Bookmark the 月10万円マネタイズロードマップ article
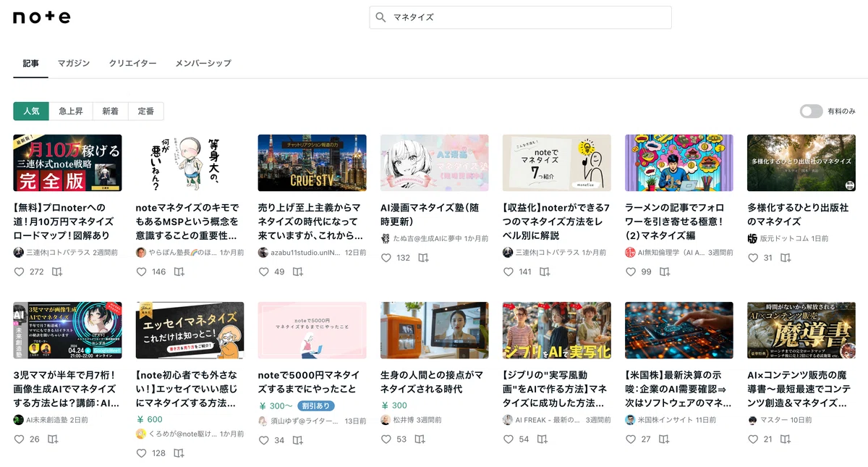 point(56,272)
